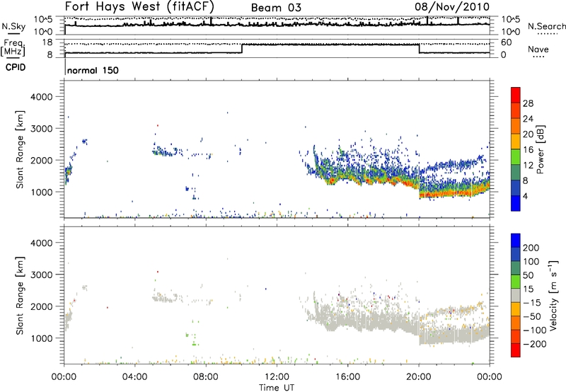Image resolution: width=566 pixels, height=392 pixels.
Task: Click the "12:00" time tick label
Action: 277,377
